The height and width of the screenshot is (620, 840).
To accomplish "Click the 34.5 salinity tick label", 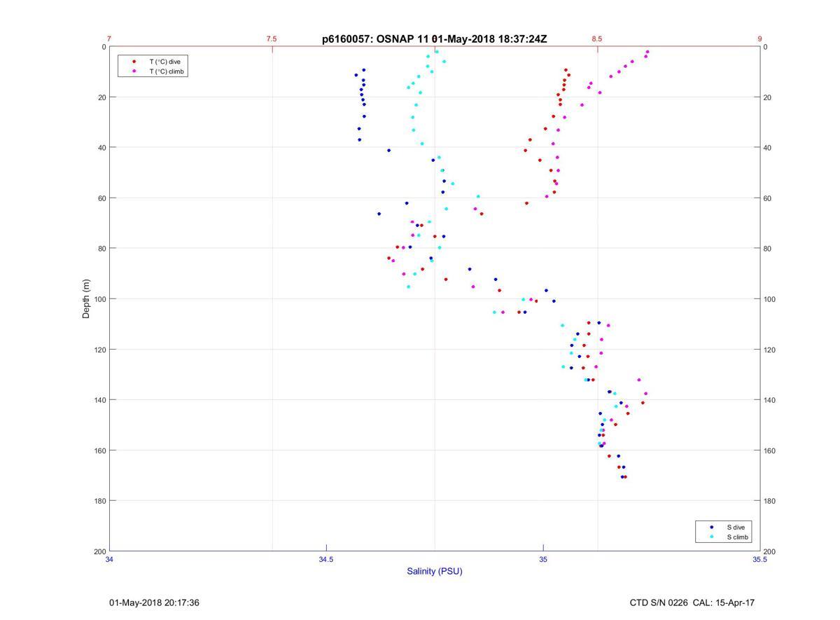I will (326, 559).
